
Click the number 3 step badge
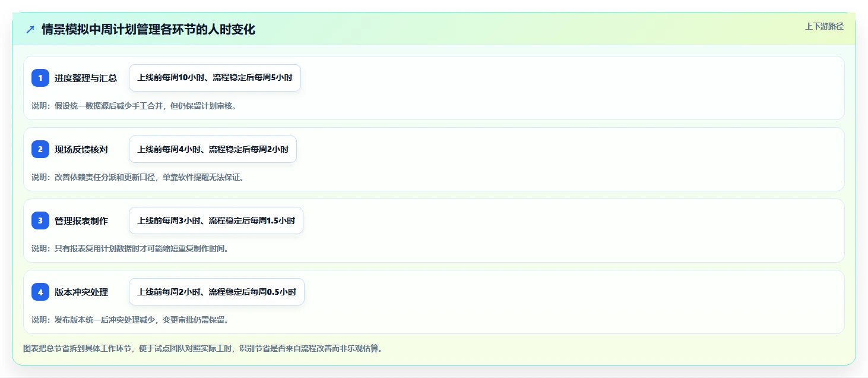(x=40, y=220)
